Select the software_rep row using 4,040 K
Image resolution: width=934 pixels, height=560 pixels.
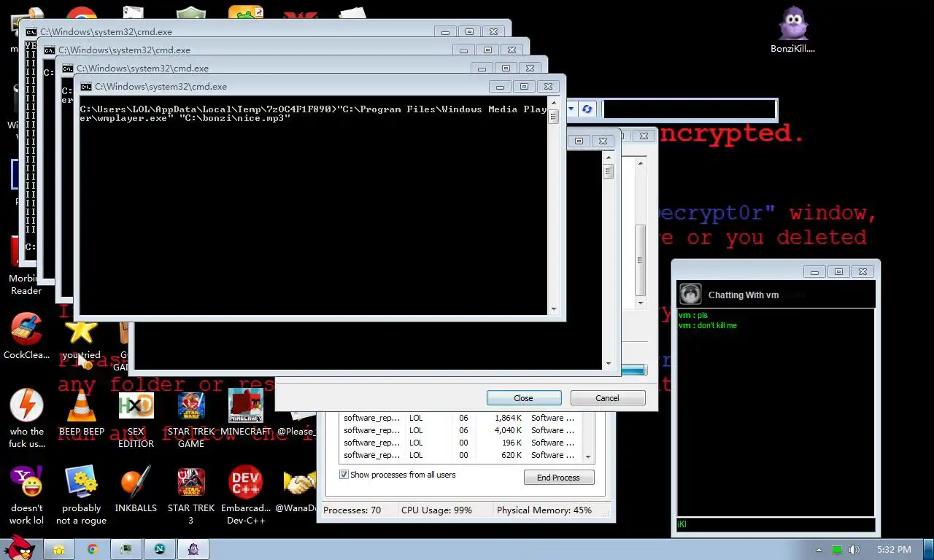[x=461, y=430]
